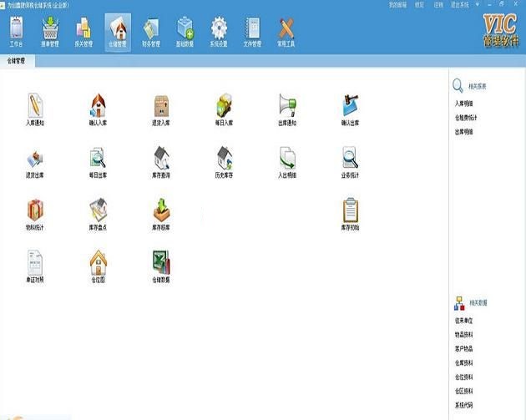Open 确认入库 red-roof house icon
The height and width of the screenshot is (420, 526).
click(98, 109)
